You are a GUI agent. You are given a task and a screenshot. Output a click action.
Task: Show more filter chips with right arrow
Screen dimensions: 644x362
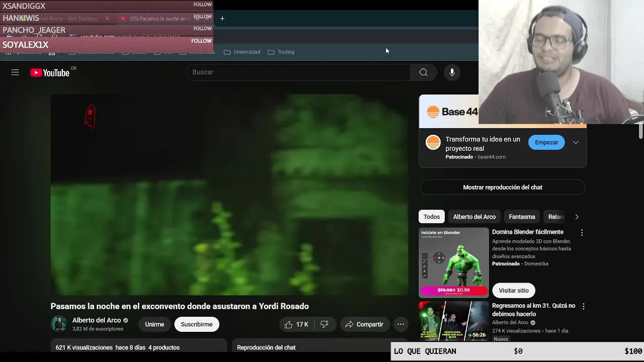pos(577,217)
